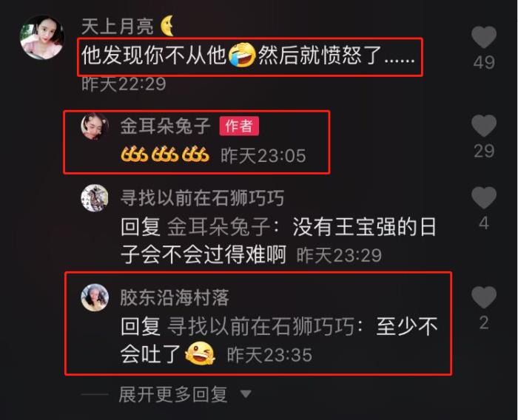Click the 666 emoji reply text
Viewport: 518px width, 420px height.
pos(165,155)
